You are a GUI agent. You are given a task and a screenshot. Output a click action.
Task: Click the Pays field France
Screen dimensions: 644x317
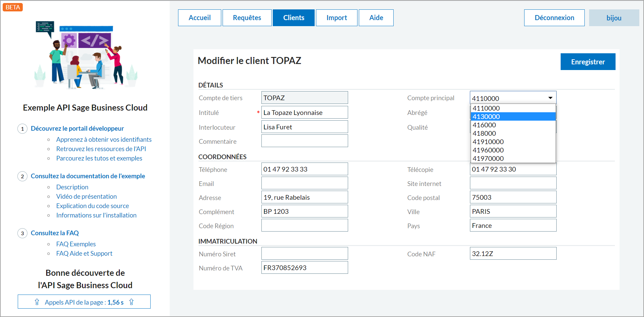coord(513,225)
